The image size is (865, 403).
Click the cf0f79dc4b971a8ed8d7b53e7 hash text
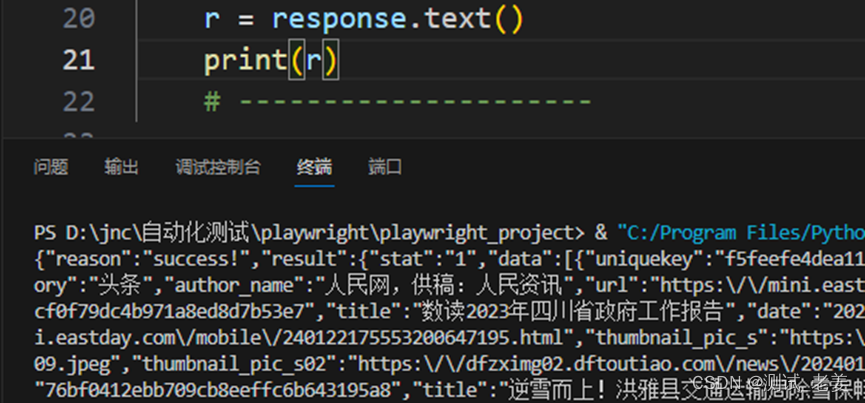[169, 312]
